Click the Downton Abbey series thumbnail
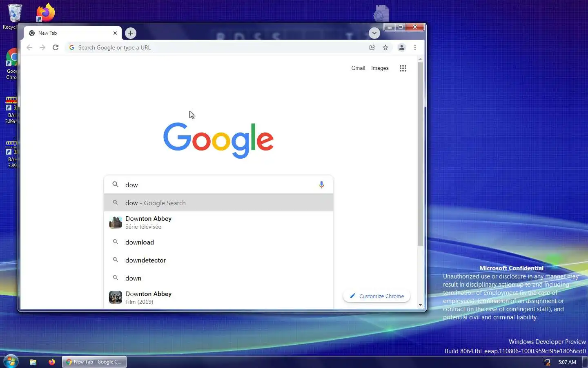Screen dimensions: 588x368 116,222
